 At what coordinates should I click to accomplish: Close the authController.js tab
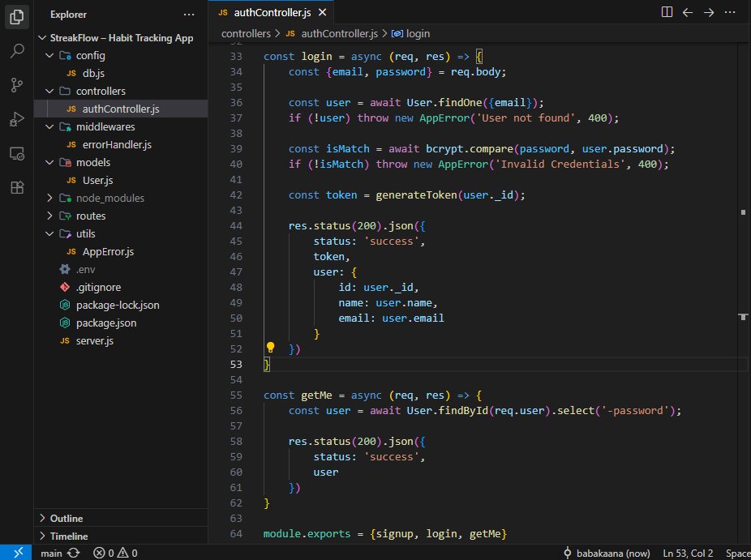(x=322, y=12)
